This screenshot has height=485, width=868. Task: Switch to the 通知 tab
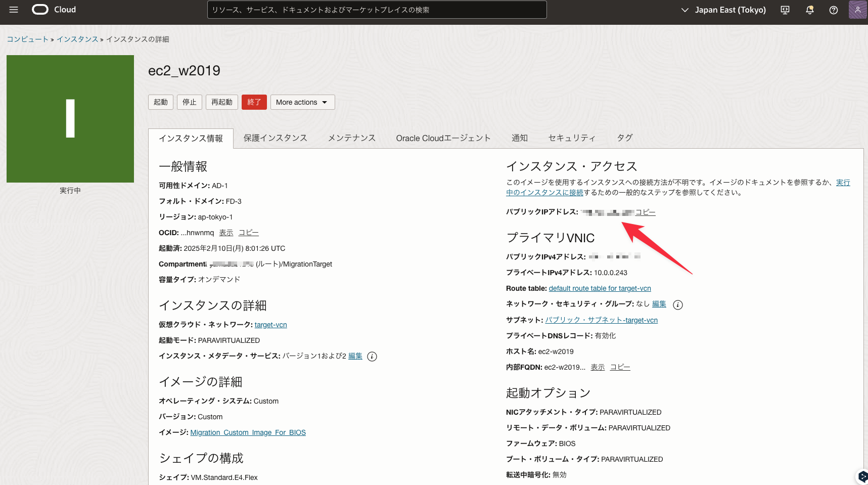click(520, 138)
